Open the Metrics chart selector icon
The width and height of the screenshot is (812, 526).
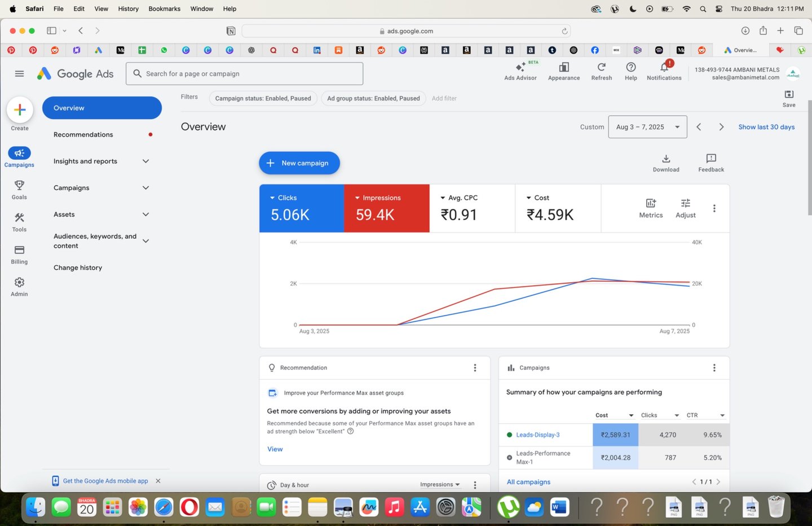point(651,203)
